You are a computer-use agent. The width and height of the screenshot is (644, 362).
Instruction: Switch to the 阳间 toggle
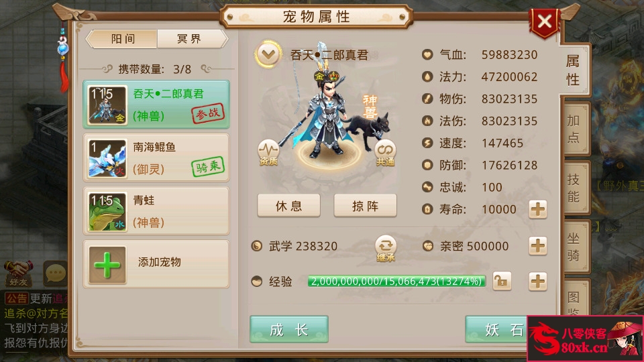point(123,39)
